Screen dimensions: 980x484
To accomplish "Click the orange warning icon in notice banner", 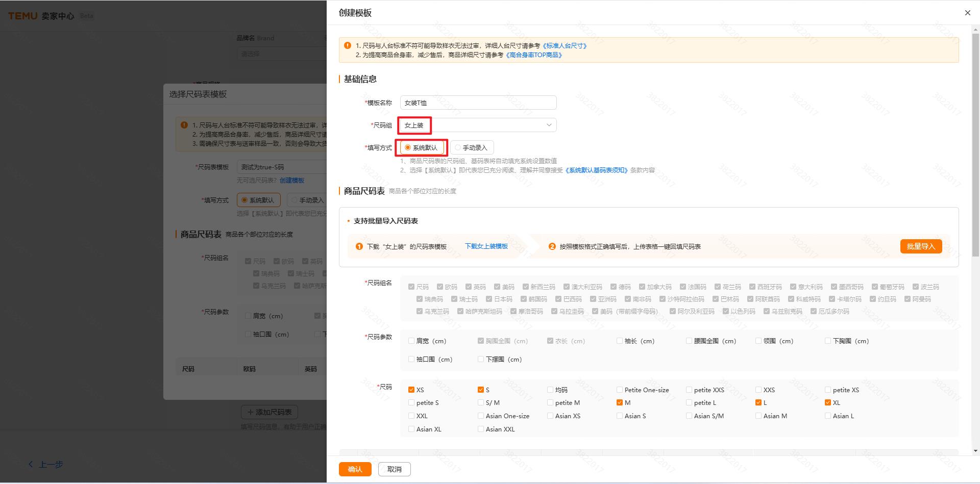I will [348, 45].
